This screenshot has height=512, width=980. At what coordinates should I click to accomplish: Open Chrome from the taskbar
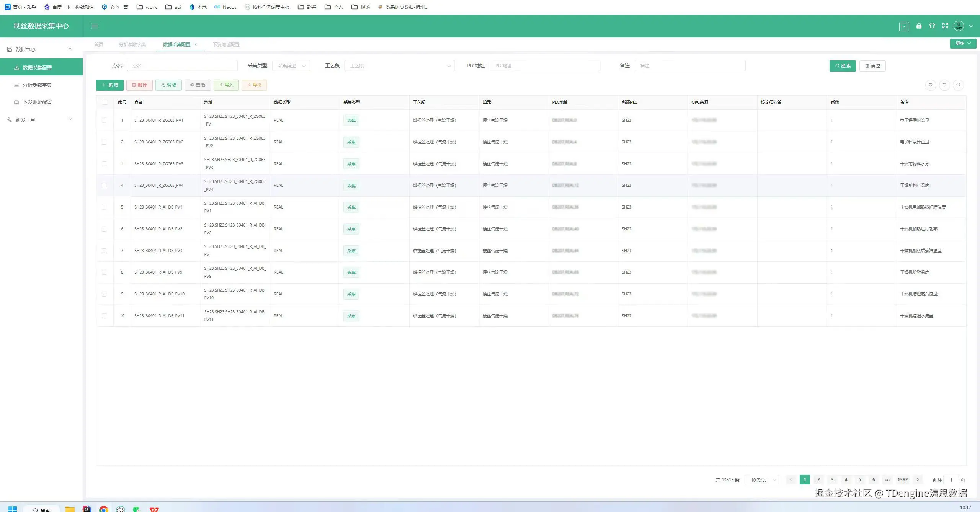click(x=103, y=509)
